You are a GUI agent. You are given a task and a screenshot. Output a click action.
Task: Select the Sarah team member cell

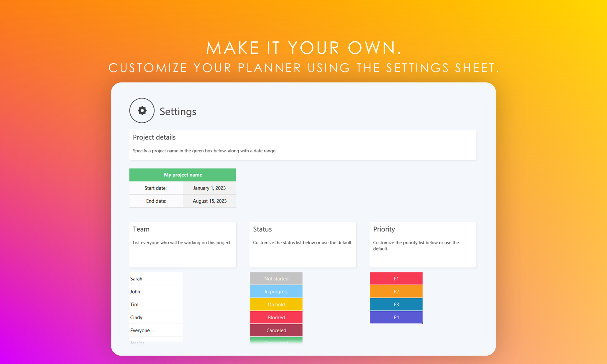(x=156, y=279)
